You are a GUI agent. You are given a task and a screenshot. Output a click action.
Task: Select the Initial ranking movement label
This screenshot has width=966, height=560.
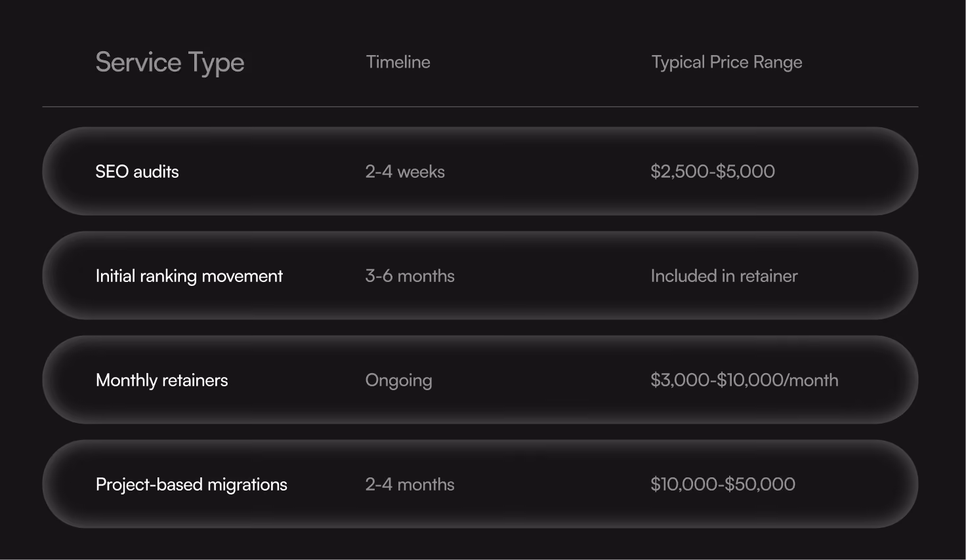point(189,276)
